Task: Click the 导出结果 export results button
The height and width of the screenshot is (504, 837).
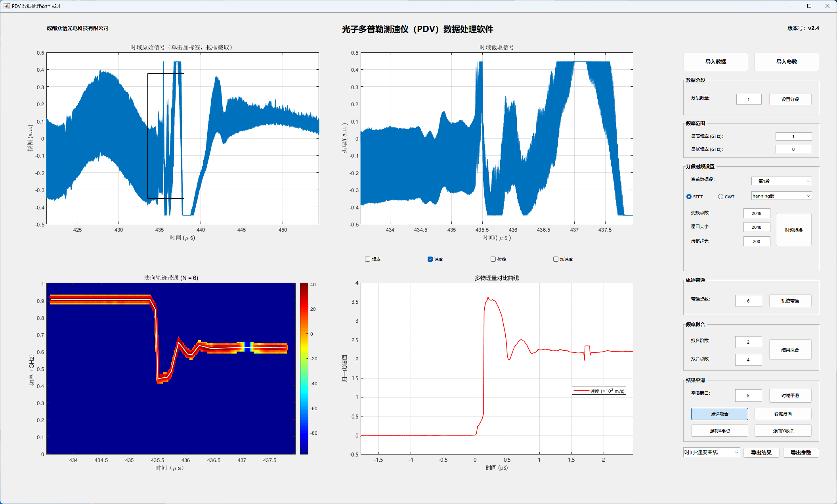Action: [x=761, y=453]
